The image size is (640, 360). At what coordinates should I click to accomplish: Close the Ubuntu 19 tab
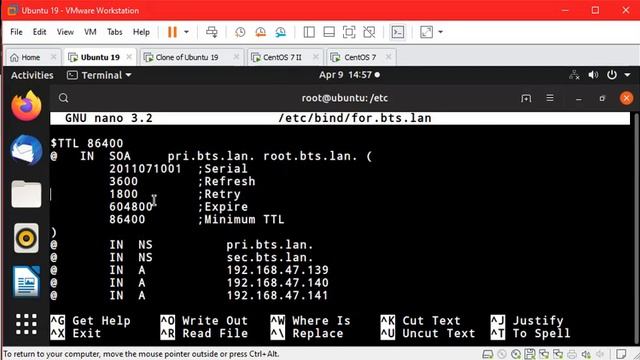pos(129,57)
